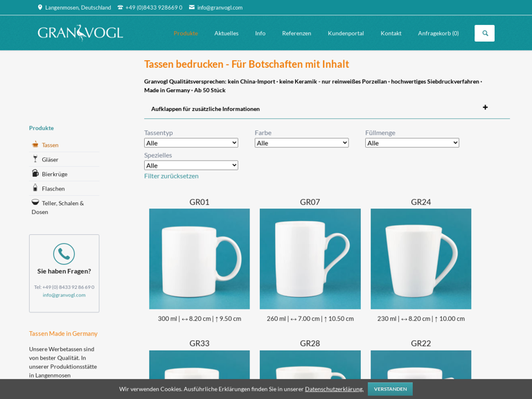
Task: Click the Tassen cup icon in sidebar
Action: [x=35, y=145]
